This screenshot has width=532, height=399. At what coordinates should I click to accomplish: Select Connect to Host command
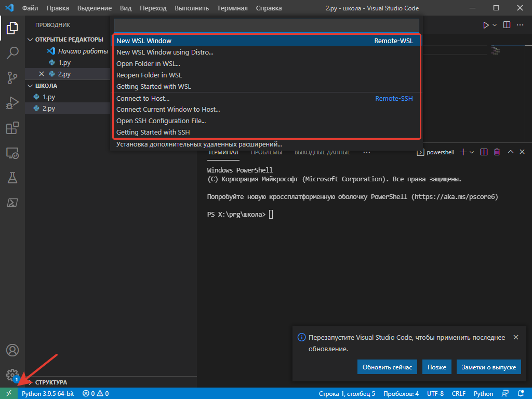tap(267, 98)
